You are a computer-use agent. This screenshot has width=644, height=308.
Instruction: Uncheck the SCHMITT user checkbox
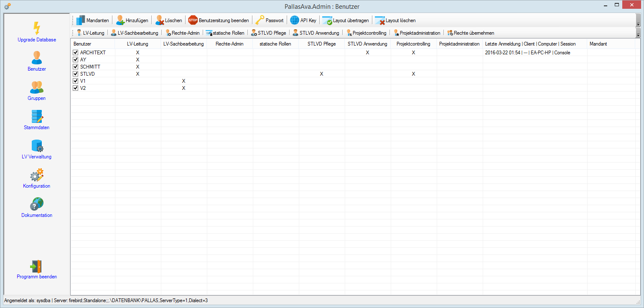tap(76, 67)
